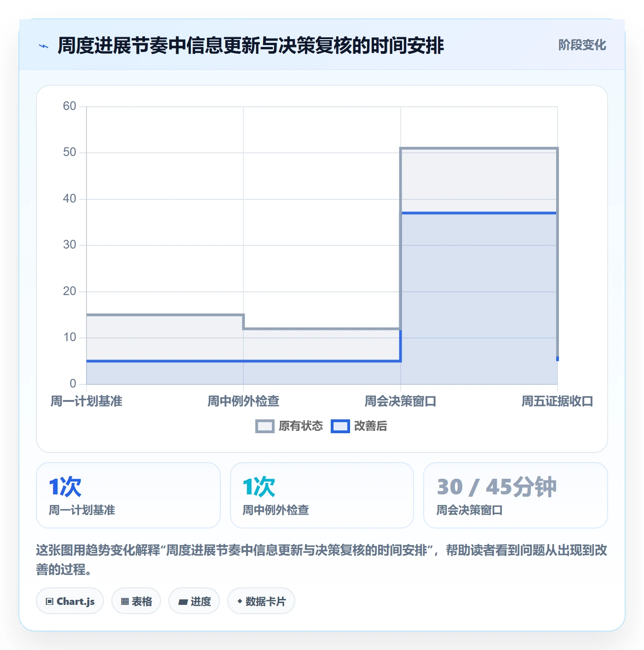
Task: Click the 周会决策窗口 x-axis label
Action: (x=401, y=401)
